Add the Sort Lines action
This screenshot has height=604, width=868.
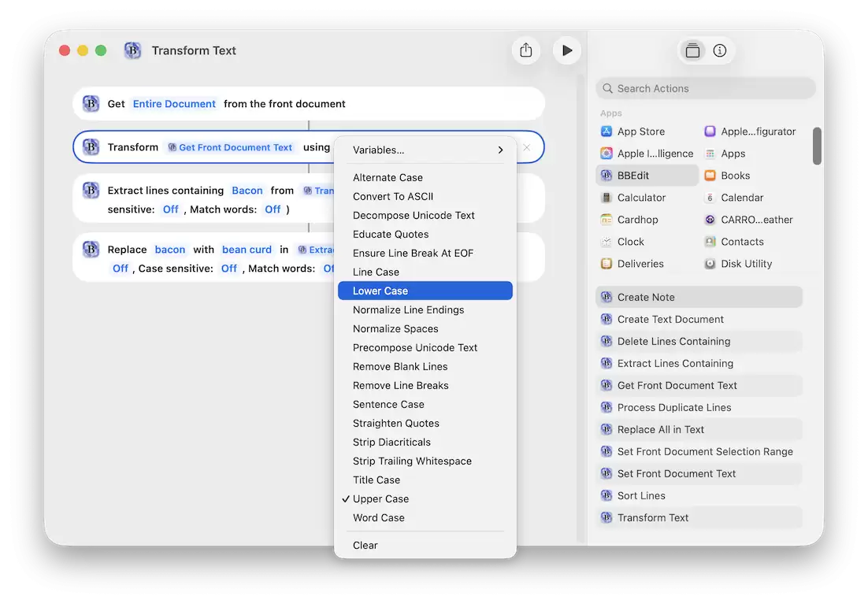click(699, 495)
